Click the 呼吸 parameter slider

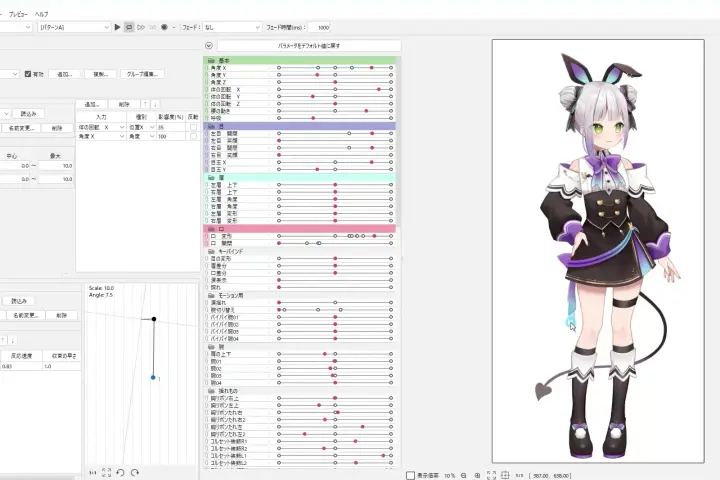click(335, 118)
